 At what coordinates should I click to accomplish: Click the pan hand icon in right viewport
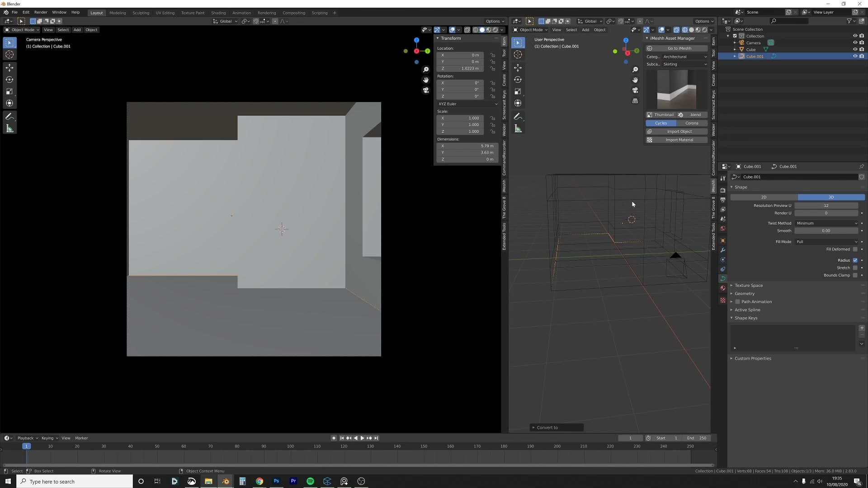click(x=635, y=80)
